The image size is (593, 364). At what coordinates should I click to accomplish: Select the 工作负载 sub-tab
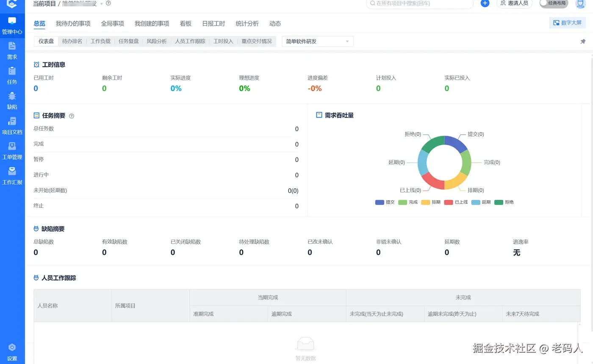coord(100,41)
